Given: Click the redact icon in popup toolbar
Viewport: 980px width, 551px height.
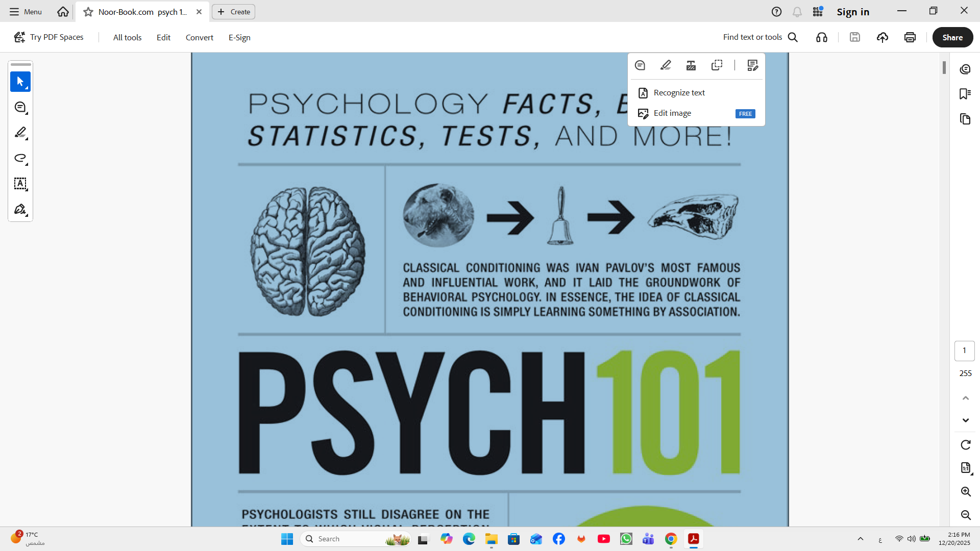Looking at the screenshot, I should coord(691,65).
